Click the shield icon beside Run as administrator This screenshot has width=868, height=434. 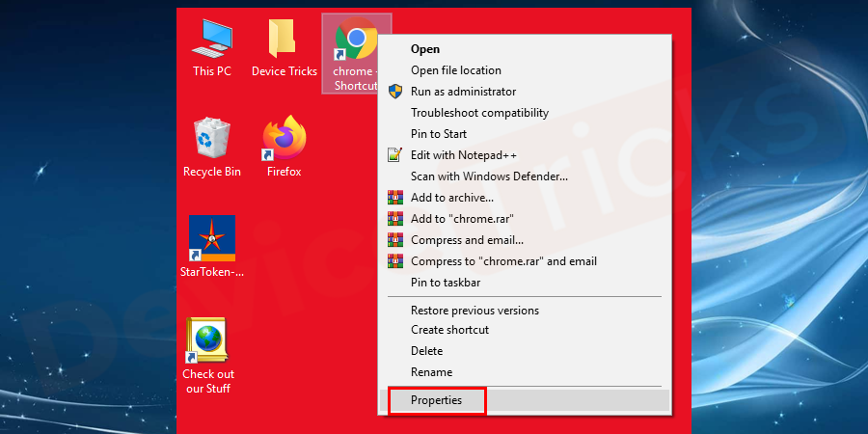(395, 92)
